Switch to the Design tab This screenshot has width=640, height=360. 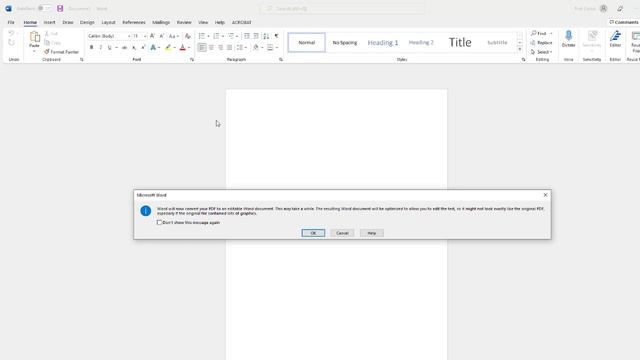[87, 22]
